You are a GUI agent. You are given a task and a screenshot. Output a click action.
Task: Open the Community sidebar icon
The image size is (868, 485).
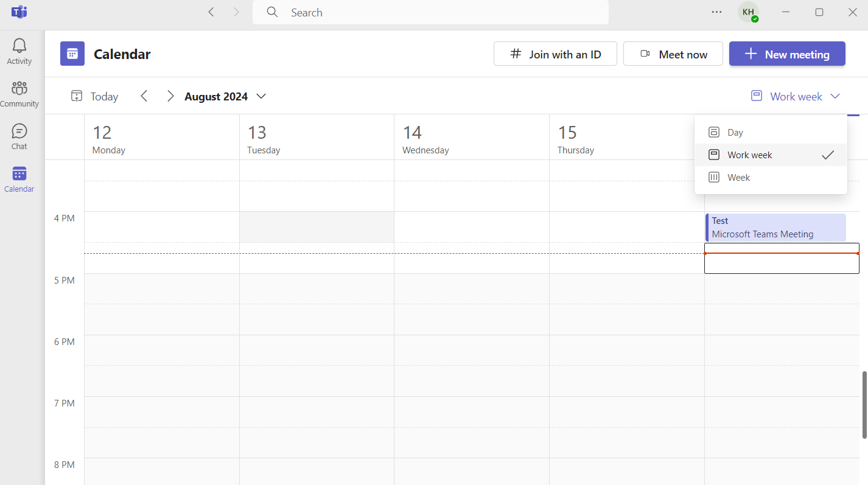(19, 94)
